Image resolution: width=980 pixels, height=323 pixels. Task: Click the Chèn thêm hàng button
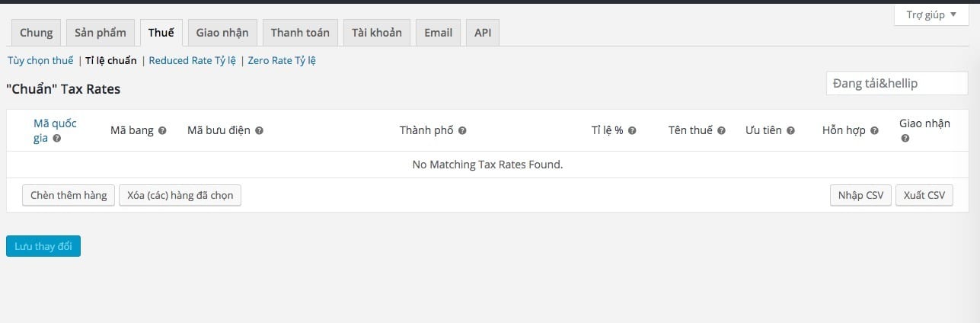pyautogui.click(x=69, y=195)
